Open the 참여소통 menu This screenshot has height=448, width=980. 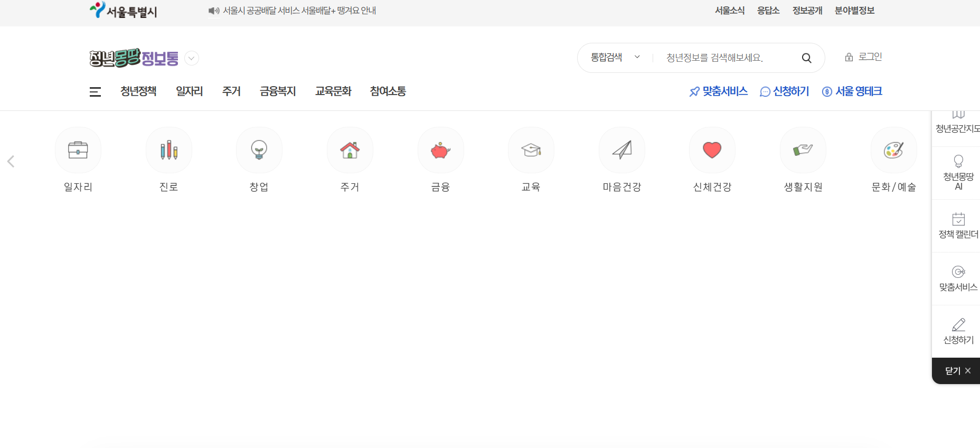388,91
